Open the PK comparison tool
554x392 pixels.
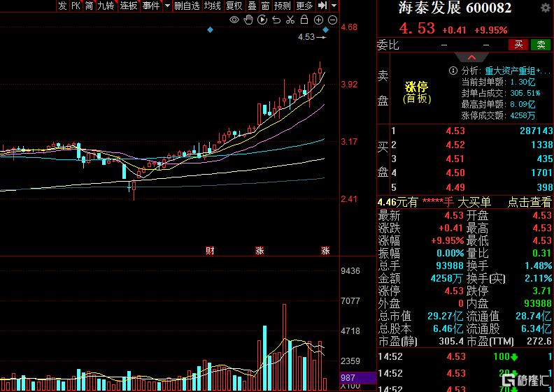click(76, 6)
